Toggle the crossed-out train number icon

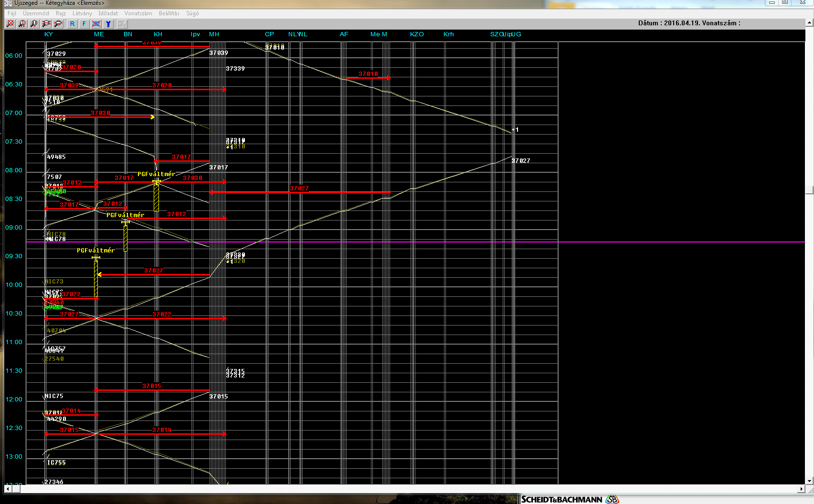[96, 23]
